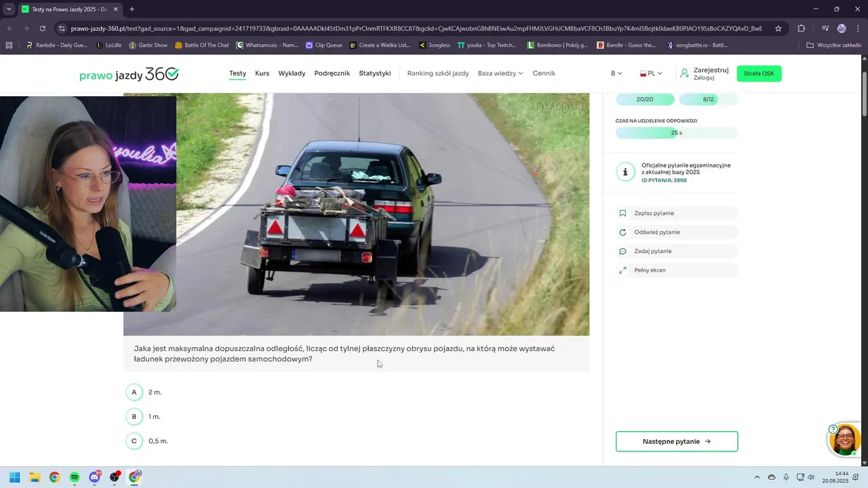Click the bookmark icon beside Zapisz pytanie
Screen dimensions: 868x488
pos(623,213)
